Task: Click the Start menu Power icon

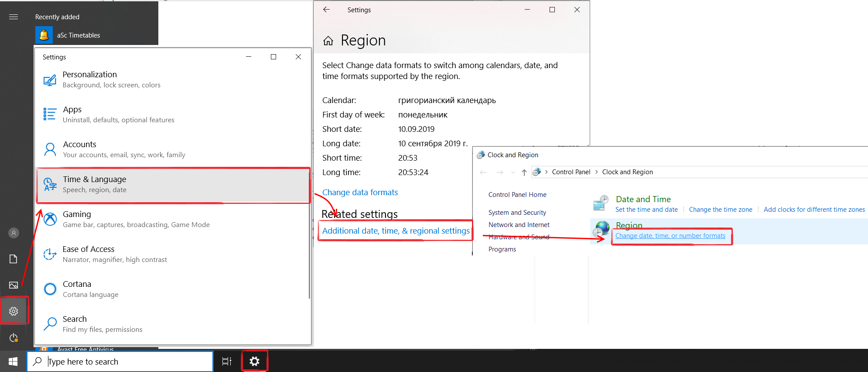Action: pyautogui.click(x=14, y=338)
